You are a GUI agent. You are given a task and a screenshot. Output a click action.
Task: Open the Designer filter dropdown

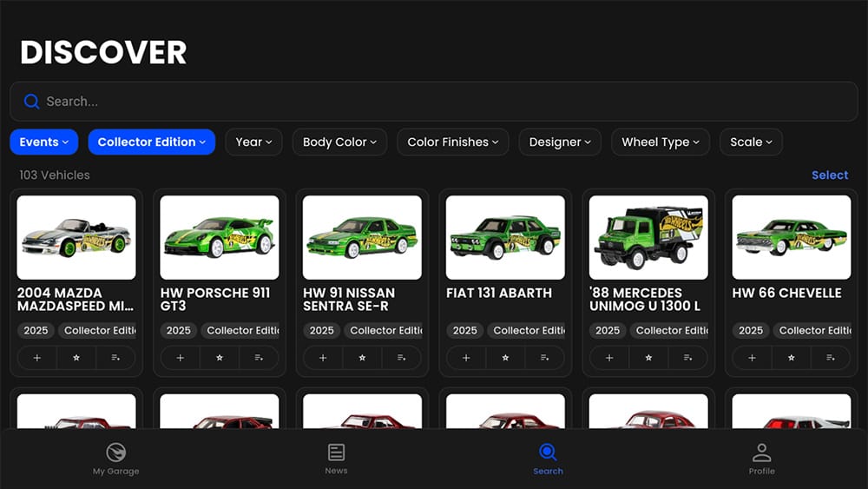pos(560,142)
